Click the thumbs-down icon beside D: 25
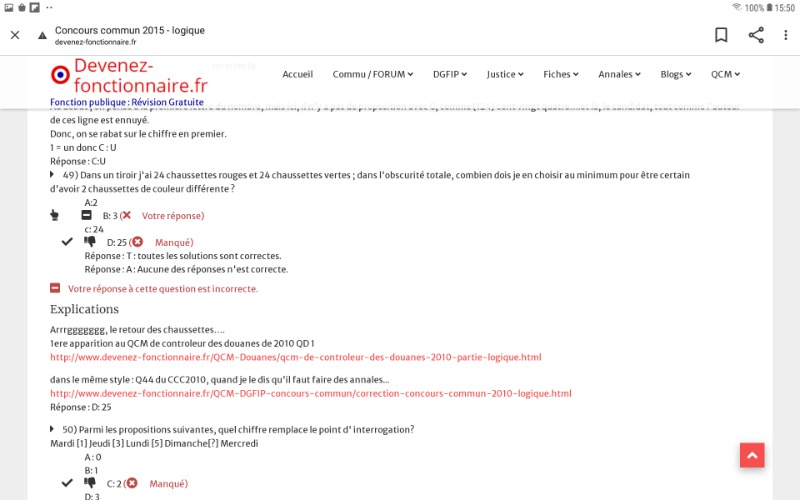This screenshot has width=800, height=500. tap(90, 242)
